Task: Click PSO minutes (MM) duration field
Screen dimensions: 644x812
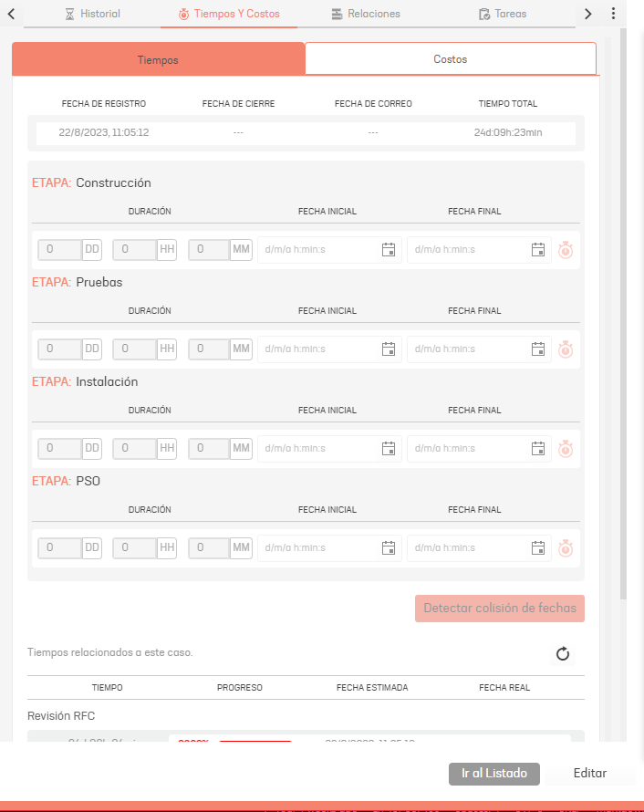Action: [209, 548]
